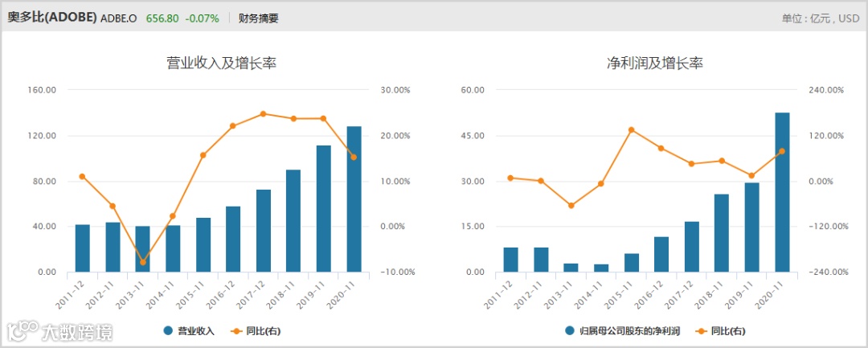Select the 2013-11 revenue bar
The width and height of the screenshot is (868, 348).
[x=143, y=249]
